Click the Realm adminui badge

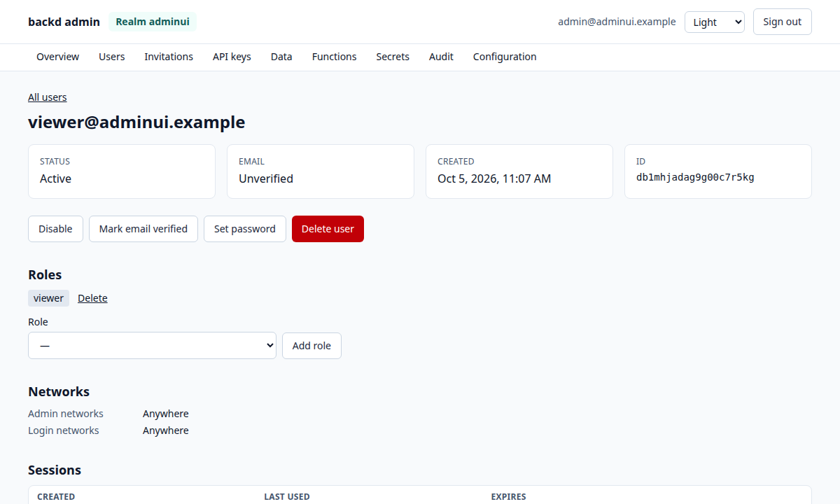coord(153,22)
